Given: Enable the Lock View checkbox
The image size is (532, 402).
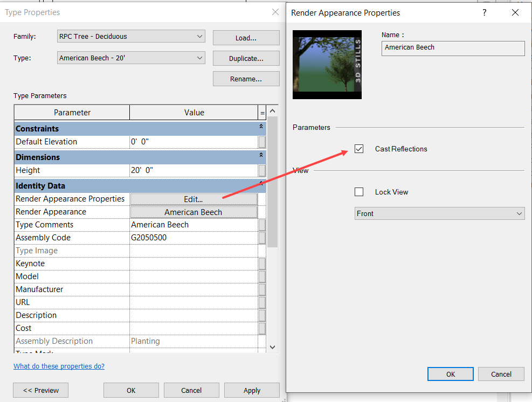Looking at the screenshot, I should (359, 192).
